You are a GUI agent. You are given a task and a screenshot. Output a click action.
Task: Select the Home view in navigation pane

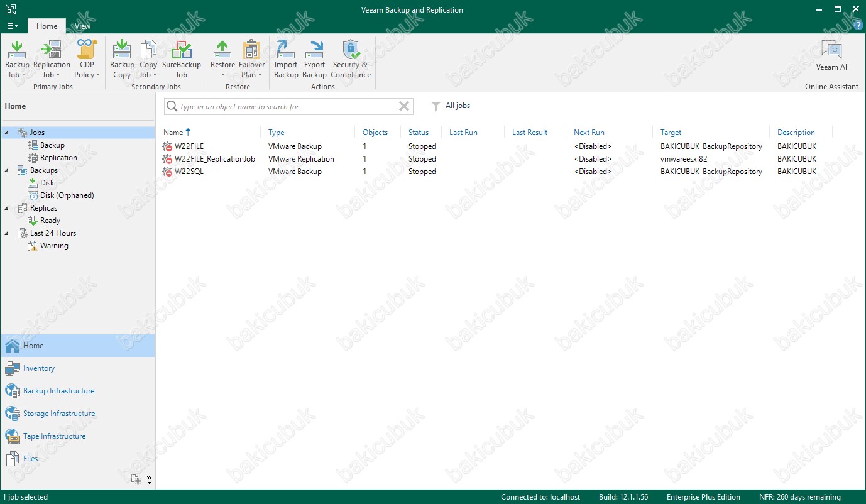coord(78,346)
